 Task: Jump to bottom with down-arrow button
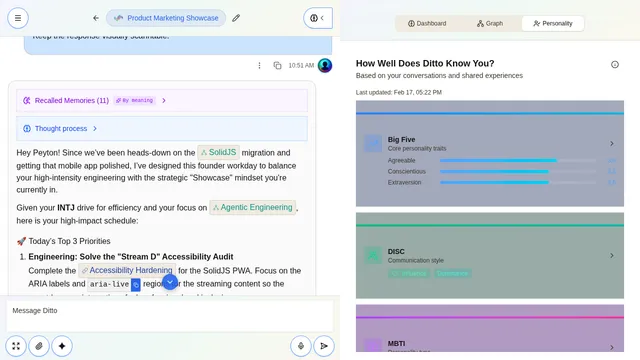pos(170,282)
